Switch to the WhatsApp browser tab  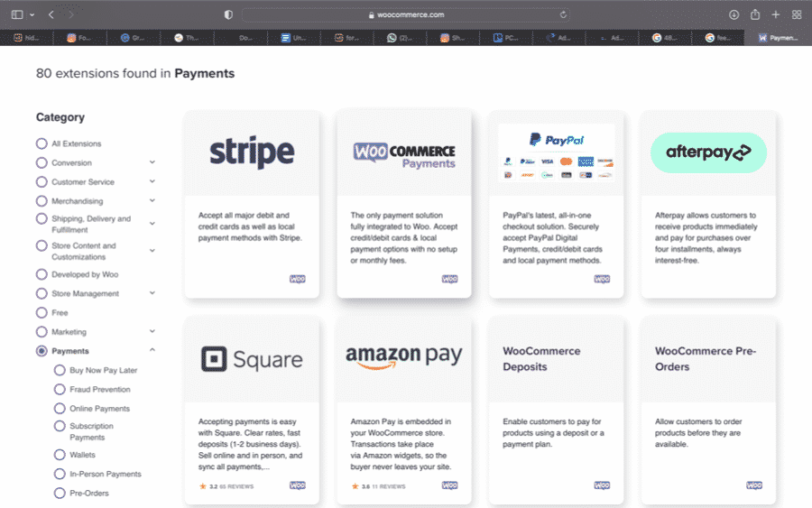(x=398, y=38)
